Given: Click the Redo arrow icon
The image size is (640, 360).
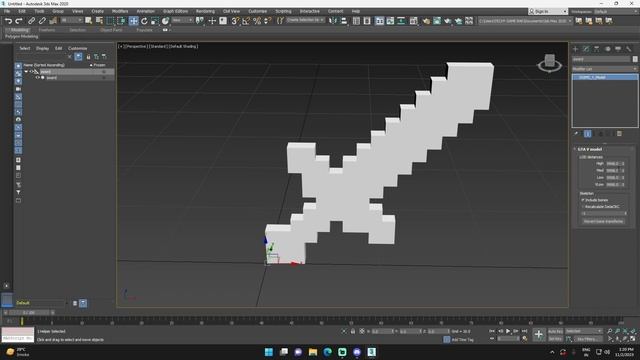Looking at the screenshot, I should click(x=19, y=21).
